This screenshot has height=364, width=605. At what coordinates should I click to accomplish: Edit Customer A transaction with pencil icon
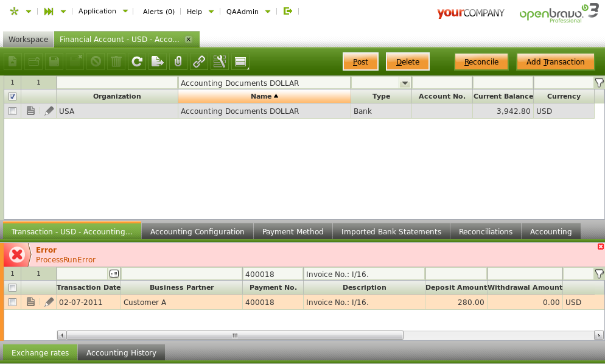(x=49, y=302)
